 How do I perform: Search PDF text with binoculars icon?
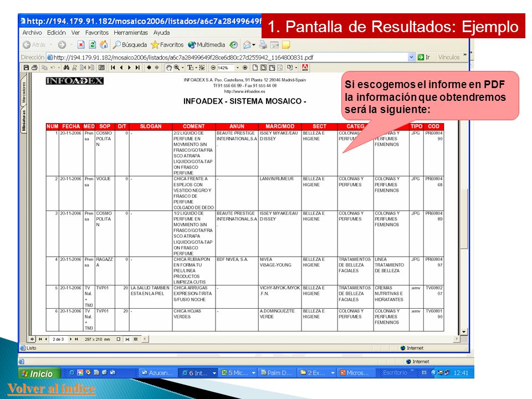(x=66, y=68)
